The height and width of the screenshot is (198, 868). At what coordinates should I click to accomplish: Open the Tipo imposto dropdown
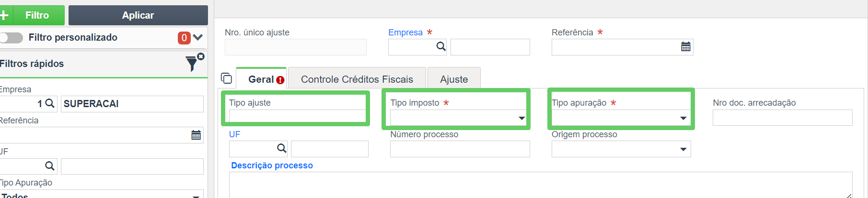pyautogui.click(x=458, y=118)
